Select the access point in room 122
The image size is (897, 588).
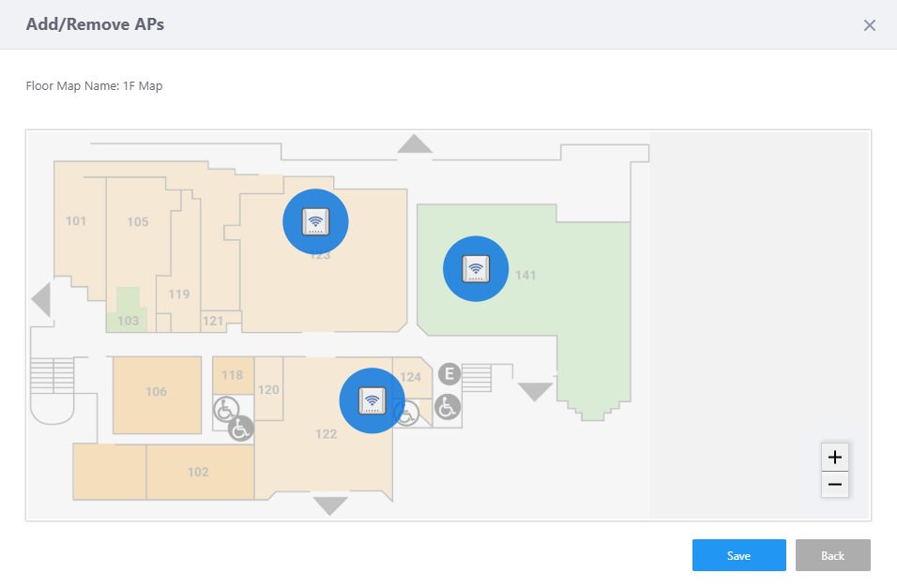click(372, 400)
